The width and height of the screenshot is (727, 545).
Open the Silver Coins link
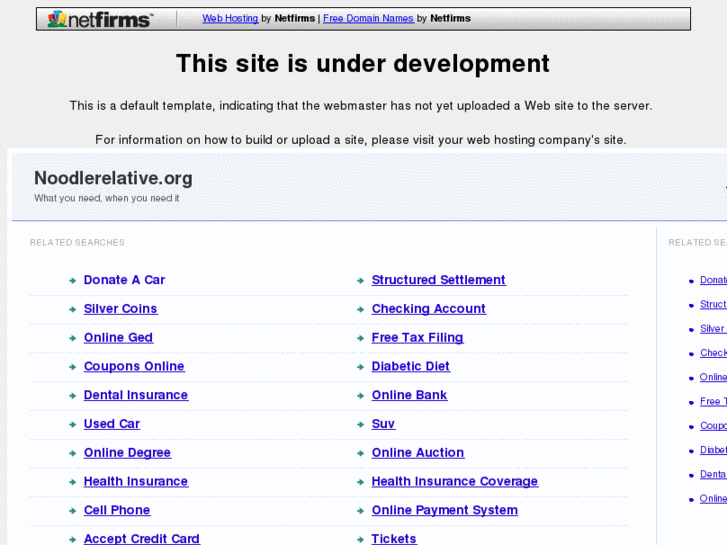tap(121, 308)
